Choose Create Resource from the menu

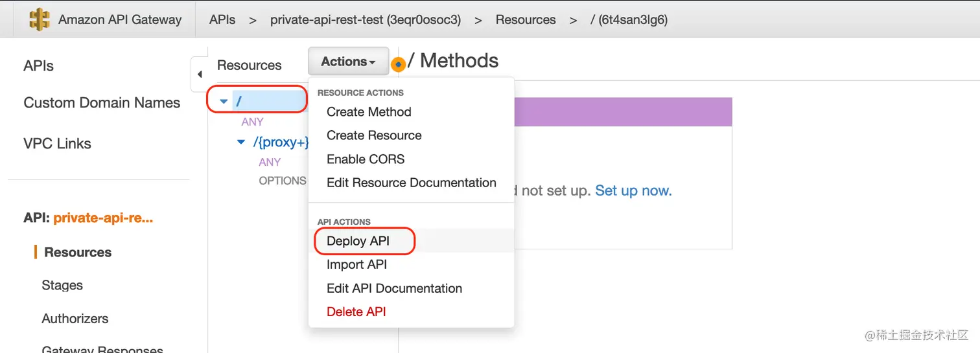coord(374,135)
